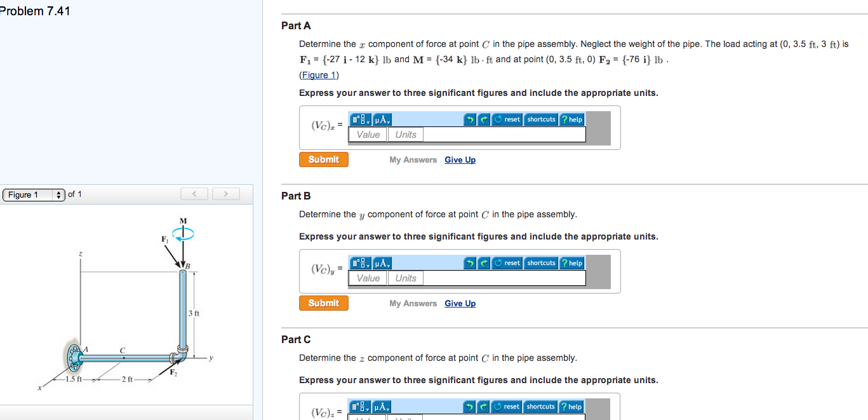Image resolution: width=868 pixels, height=420 pixels.
Task: Undo input in Part B answer toolbar
Action: [469, 262]
